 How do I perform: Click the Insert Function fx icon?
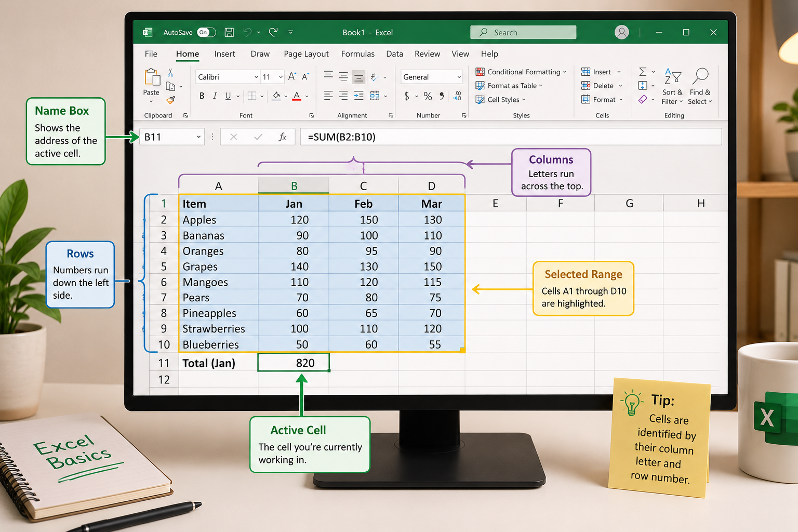tap(282, 137)
